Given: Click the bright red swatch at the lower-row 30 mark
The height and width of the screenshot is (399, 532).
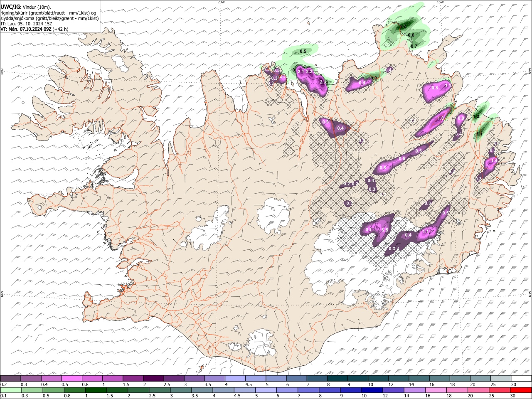Looking at the screenshot, I should 521,390.
